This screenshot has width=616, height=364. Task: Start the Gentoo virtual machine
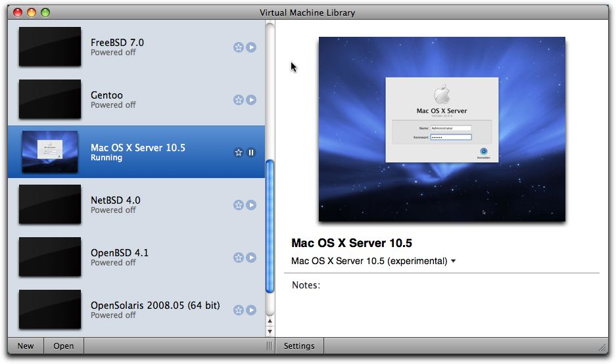[x=251, y=100]
